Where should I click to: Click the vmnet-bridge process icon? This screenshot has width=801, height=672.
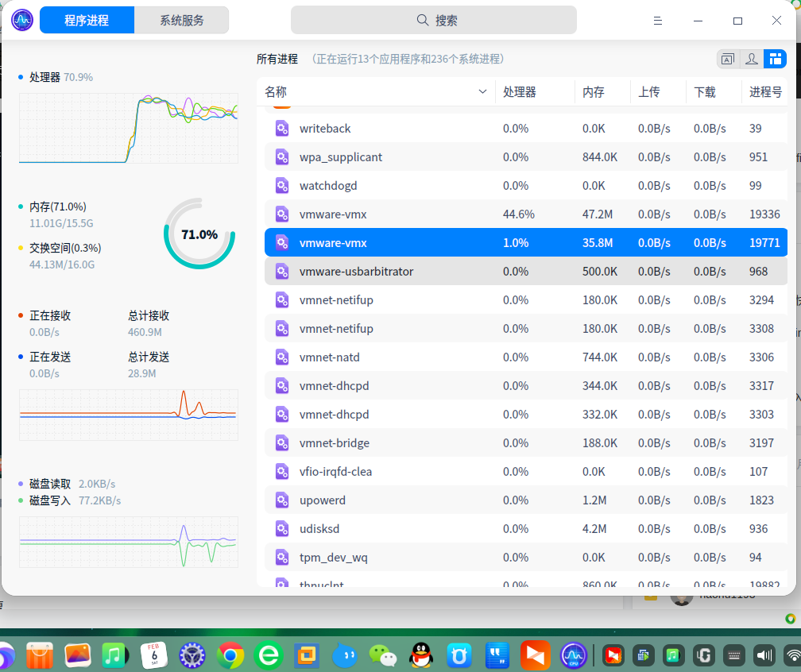(x=282, y=443)
